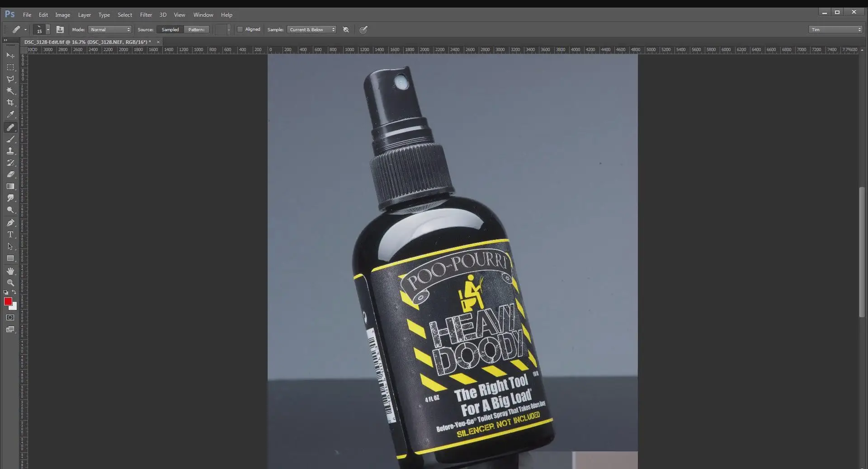
Task: Select the Path Selection arrow tool
Action: (10, 246)
